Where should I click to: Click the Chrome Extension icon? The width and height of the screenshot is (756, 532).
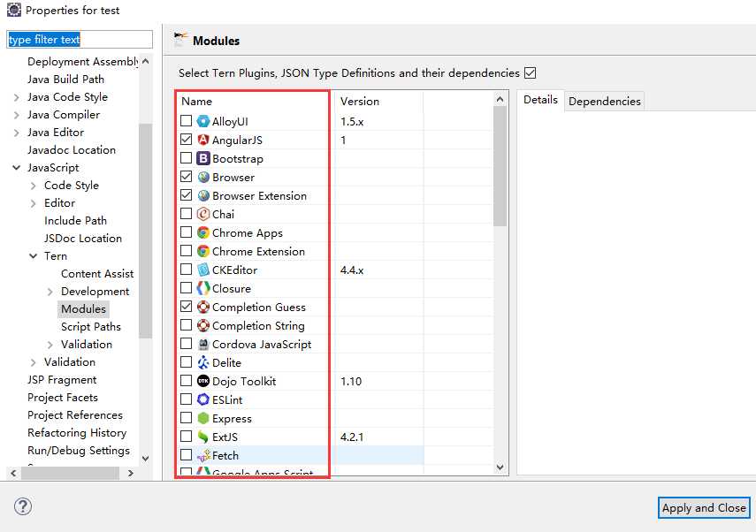point(203,251)
